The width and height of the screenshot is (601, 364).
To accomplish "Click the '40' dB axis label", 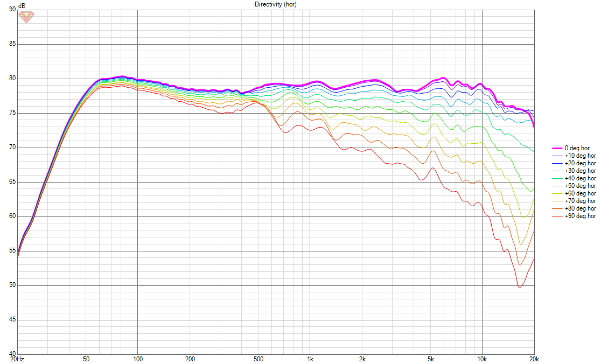I will click(12, 354).
